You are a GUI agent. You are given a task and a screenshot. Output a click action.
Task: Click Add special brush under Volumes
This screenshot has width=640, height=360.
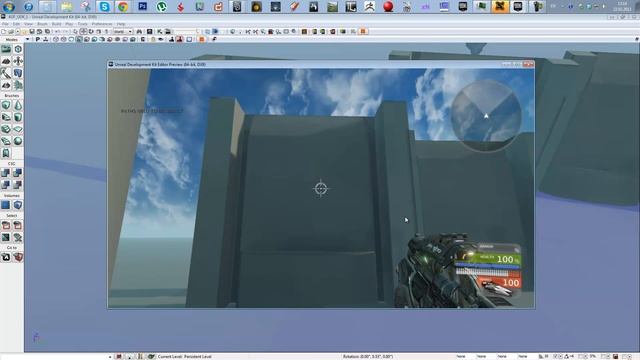(x=6, y=205)
